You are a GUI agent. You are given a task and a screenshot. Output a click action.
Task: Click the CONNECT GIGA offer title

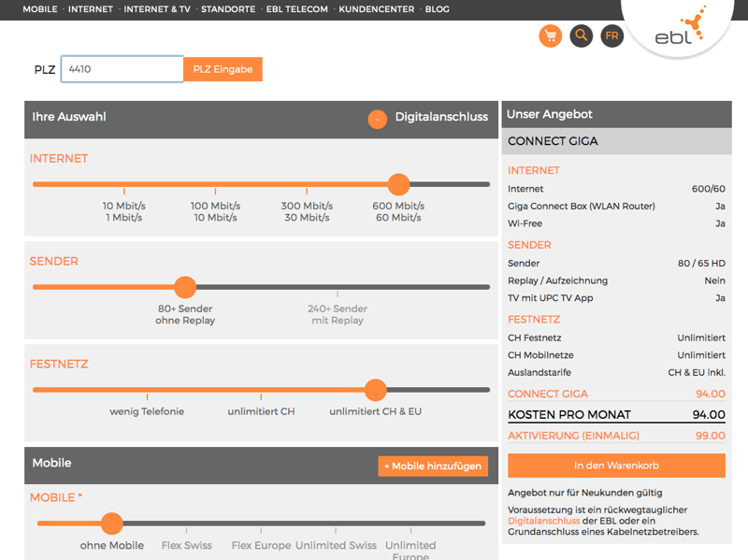pyautogui.click(x=553, y=141)
